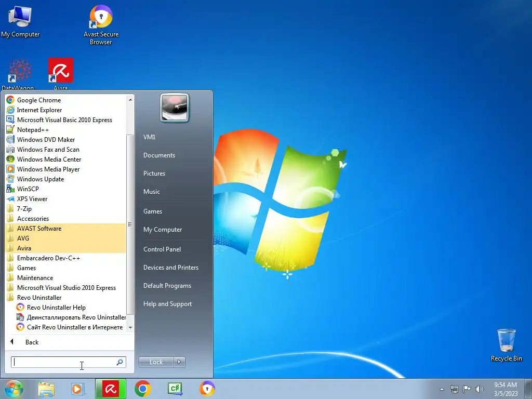Expand the AVAST Software folder

click(x=66, y=229)
